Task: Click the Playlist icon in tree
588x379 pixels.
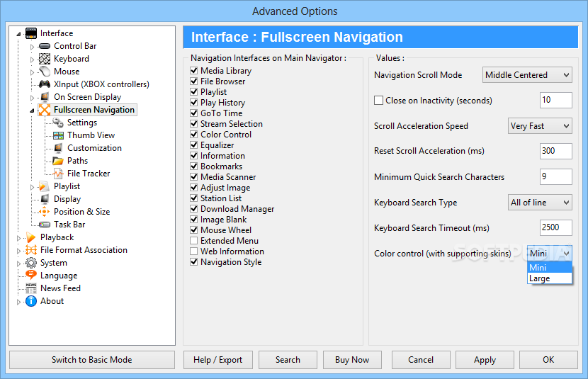Action: click(x=44, y=186)
